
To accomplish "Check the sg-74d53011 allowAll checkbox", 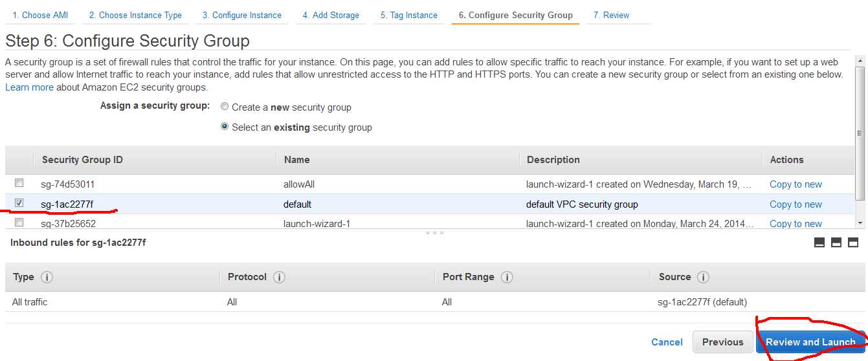I will pyautogui.click(x=19, y=183).
